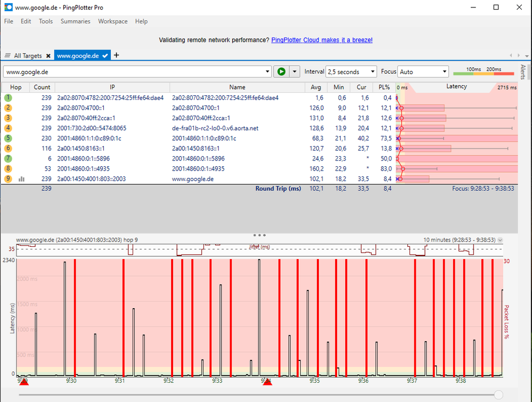
Task: Select hop 6 circle icon
Action: 8,149
